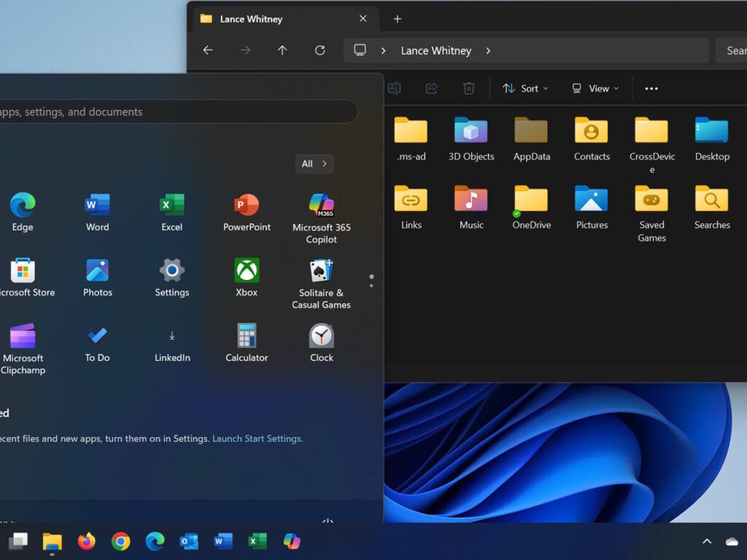Open the Sort dropdown in File Explorer
The height and width of the screenshot is (560, 747).
pos(525,88)
